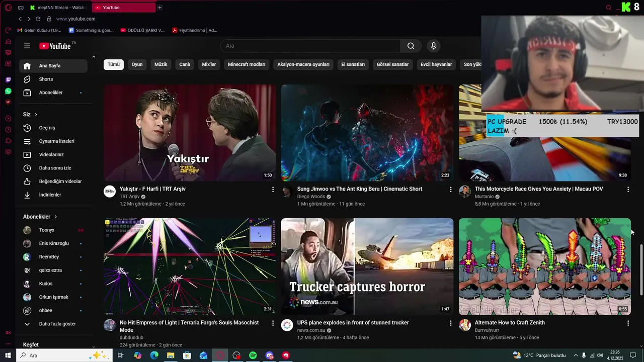Open Task View on the taskbar
The height and width of the screenshot is (362, 644).
point(121,355)
